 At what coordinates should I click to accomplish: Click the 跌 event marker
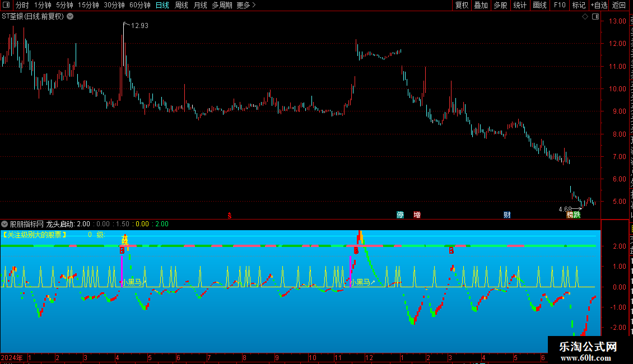click(x=577, y=214)
